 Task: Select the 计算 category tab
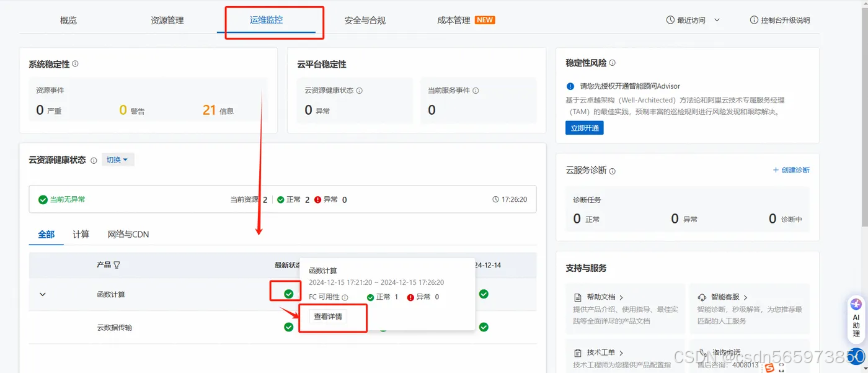[81, 234]
